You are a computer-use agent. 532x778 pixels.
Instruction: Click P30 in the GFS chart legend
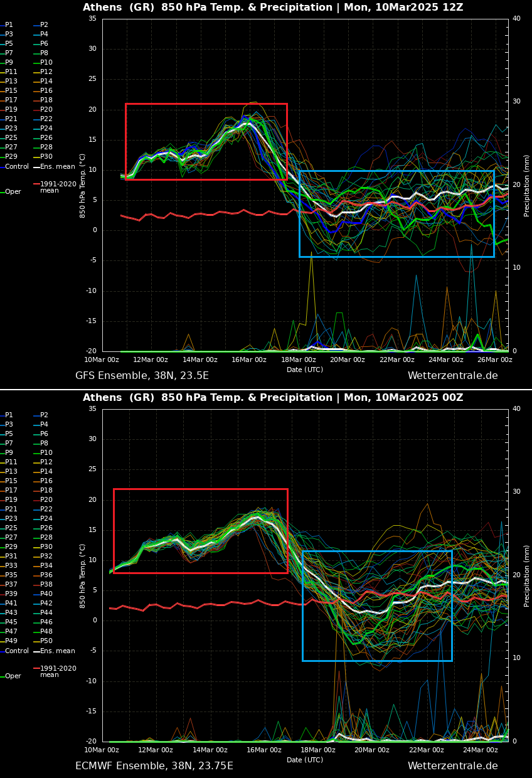pos(46,157)
